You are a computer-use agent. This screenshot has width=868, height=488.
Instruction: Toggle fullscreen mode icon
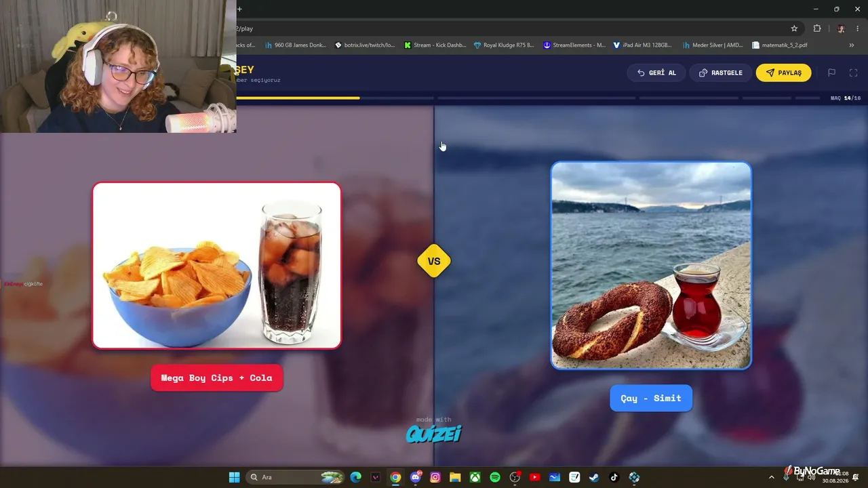tap(854, 73)
